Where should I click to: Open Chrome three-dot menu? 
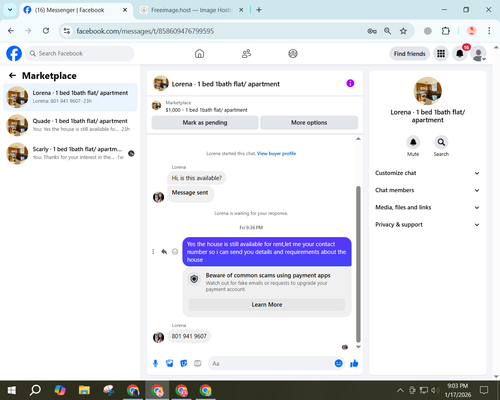point(489,31)
